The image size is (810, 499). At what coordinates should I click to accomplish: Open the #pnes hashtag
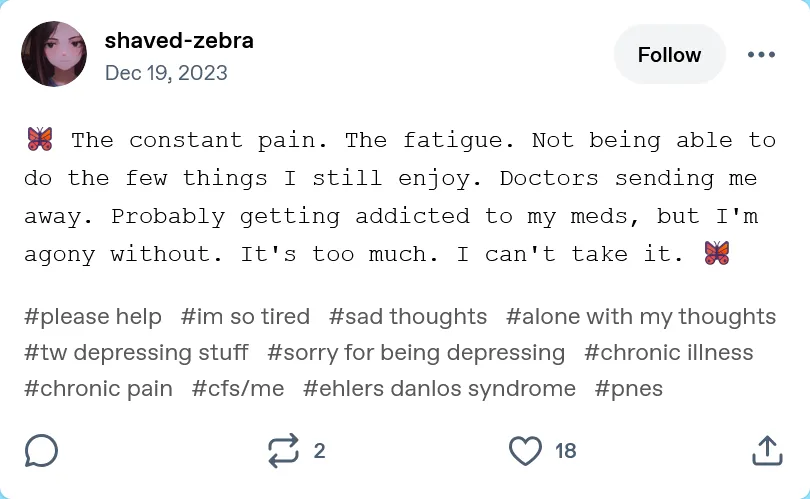(629, 388)
